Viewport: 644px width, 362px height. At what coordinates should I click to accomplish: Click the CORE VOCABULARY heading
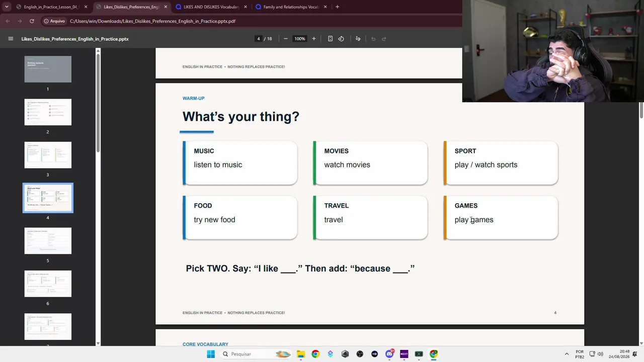pyautogui.click(x=205, y=344)
